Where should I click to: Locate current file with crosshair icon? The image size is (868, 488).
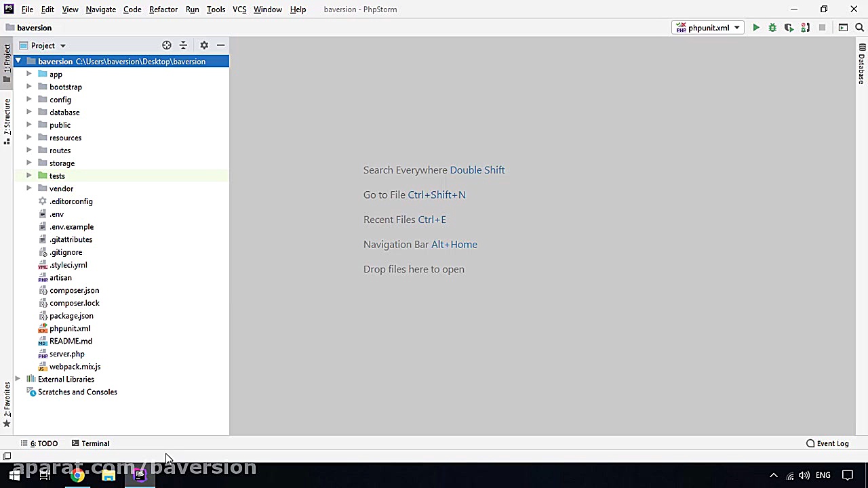[167, 45]
